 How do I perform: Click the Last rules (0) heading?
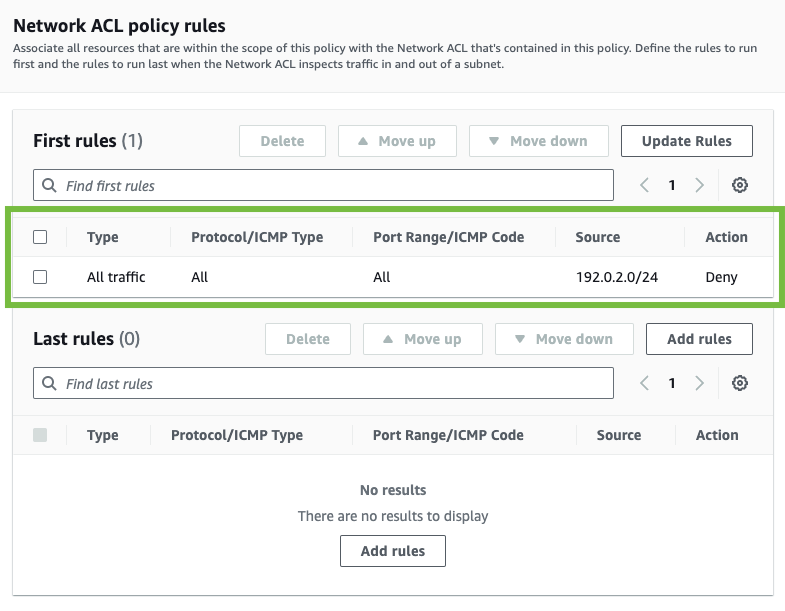(x=86, y=339)
